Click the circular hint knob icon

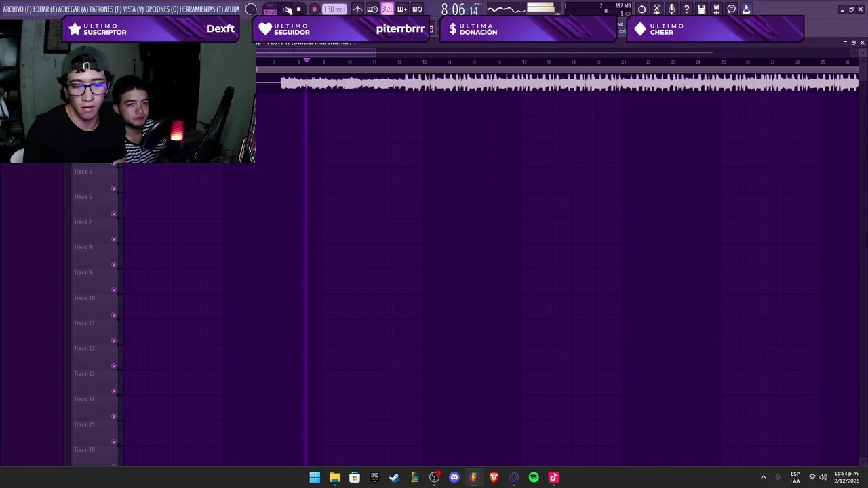pos(251,9)
